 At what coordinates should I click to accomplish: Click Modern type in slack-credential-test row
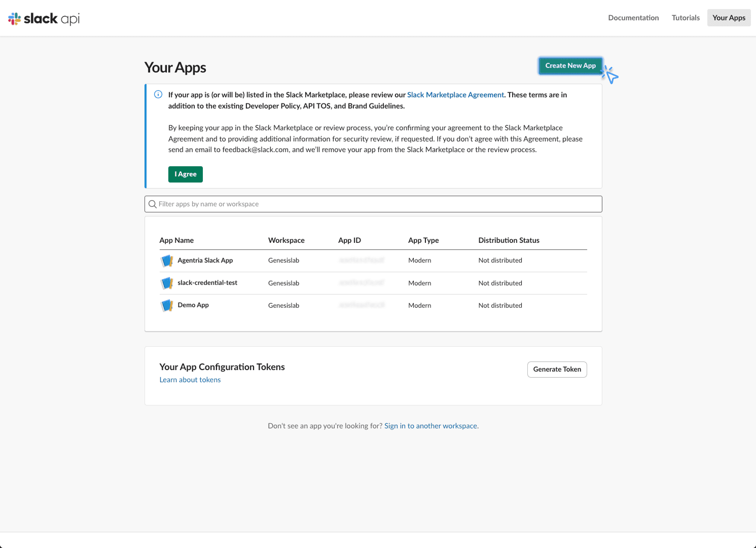[x=419, y=283]
